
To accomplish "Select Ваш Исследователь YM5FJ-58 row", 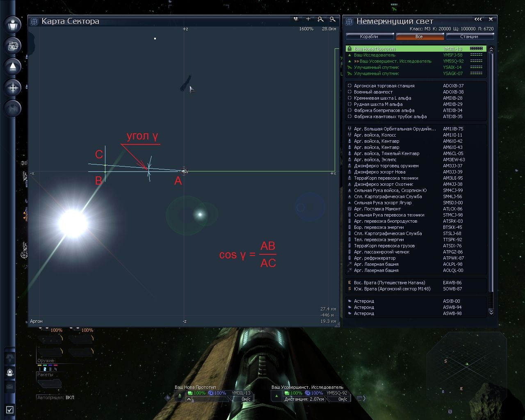I will point(416,55).
